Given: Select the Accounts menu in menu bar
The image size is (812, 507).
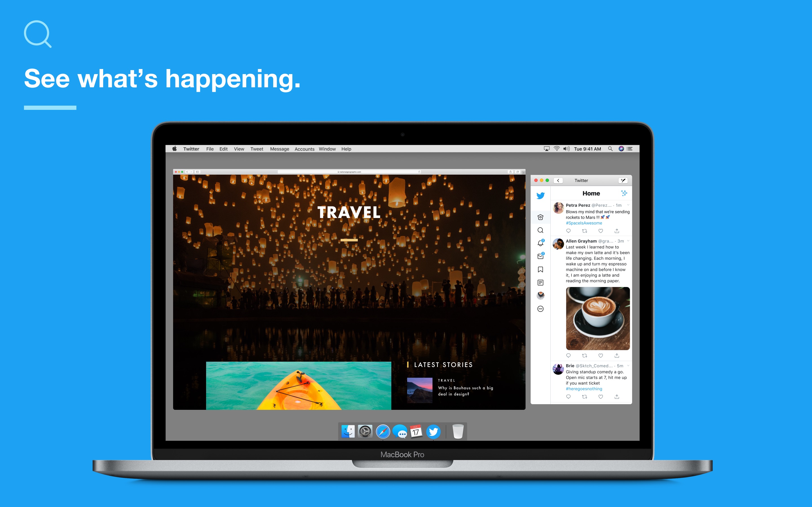Looking at the screenshot, I should (x=304, y=149).
